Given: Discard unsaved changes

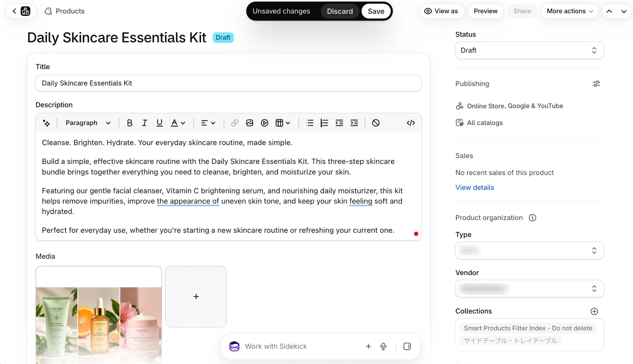Looking at the screenshot, I should coord(340,11).
